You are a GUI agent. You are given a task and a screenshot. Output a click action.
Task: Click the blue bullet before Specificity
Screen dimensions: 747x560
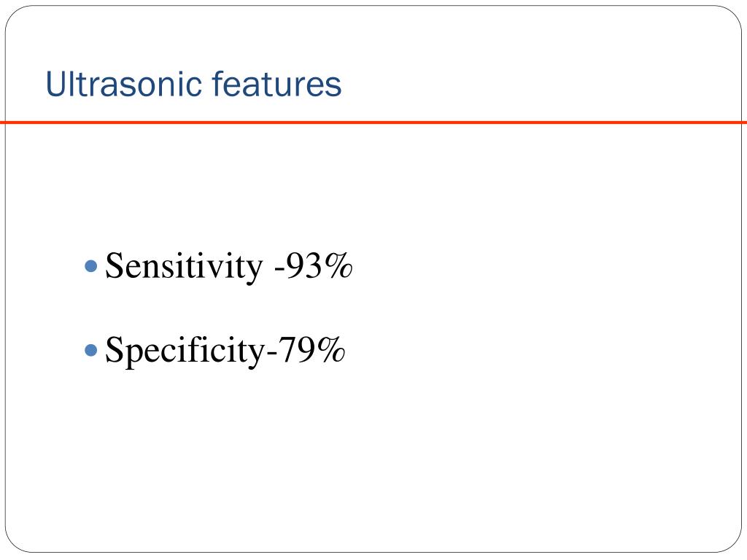coord(91,351)
